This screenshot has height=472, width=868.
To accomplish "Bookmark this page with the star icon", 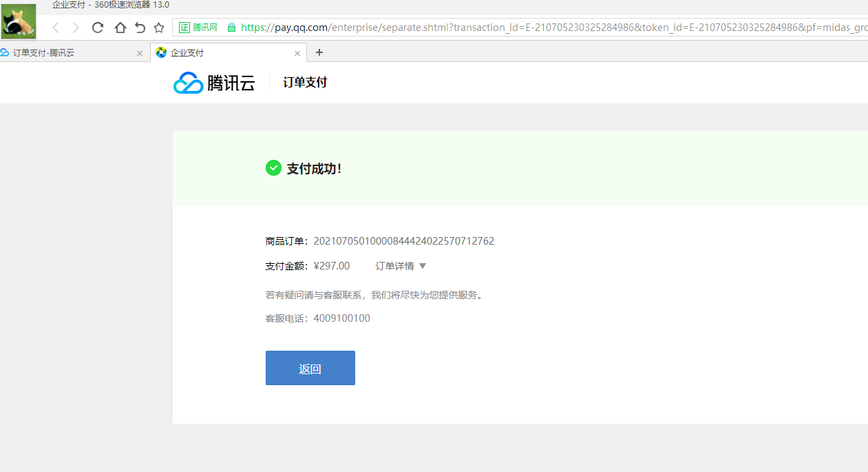I will (159, 28).
